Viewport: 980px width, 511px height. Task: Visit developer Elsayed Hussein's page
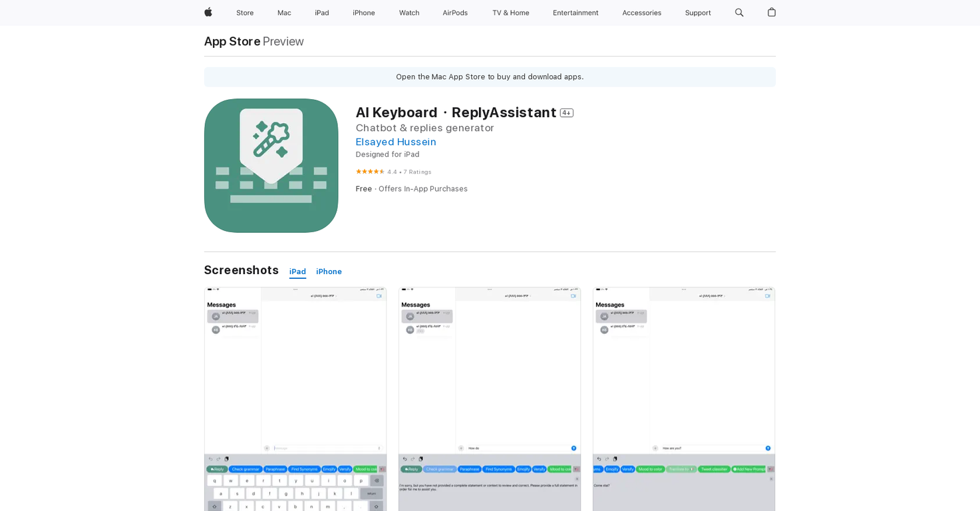tap(396, 142)
